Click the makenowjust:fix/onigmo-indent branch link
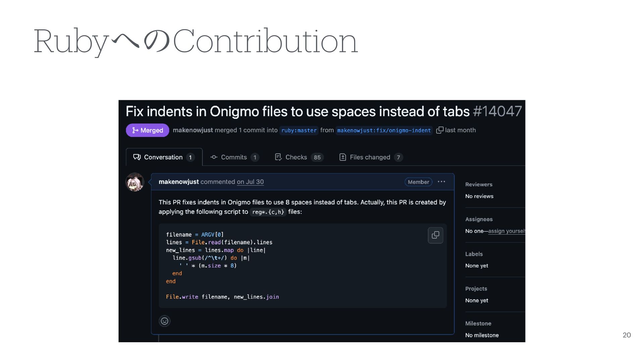Screen dimensions: 644x362 [384, 130]
